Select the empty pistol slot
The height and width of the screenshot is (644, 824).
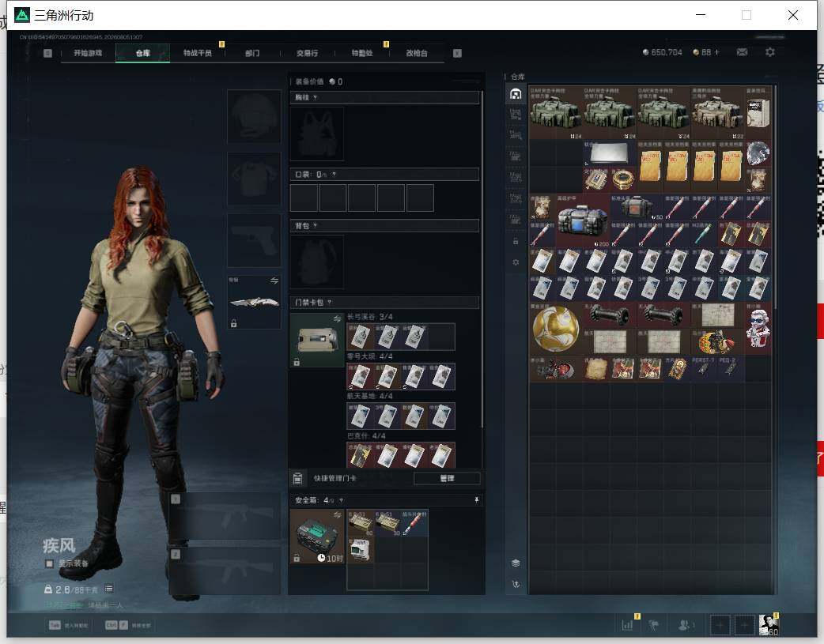click(x=255, y=240)
